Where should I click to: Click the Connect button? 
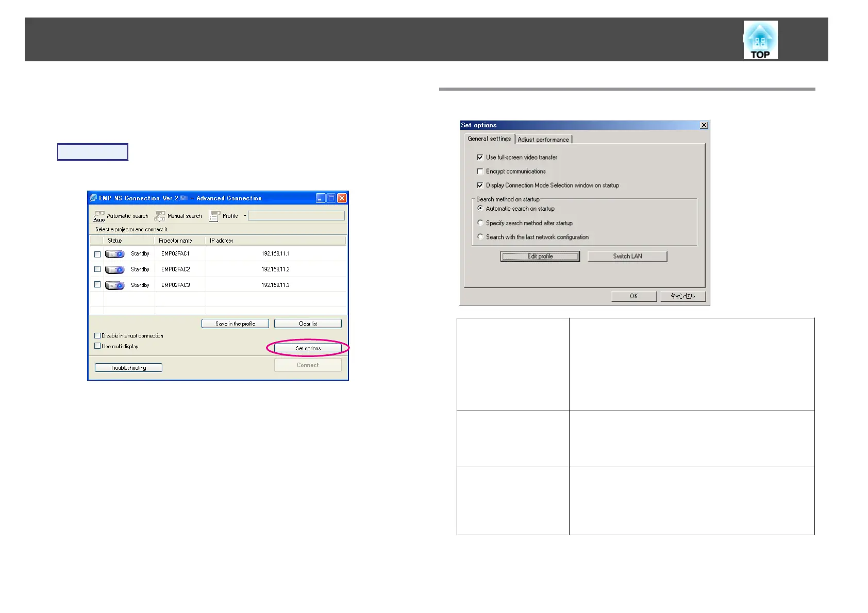coord(308,365)
